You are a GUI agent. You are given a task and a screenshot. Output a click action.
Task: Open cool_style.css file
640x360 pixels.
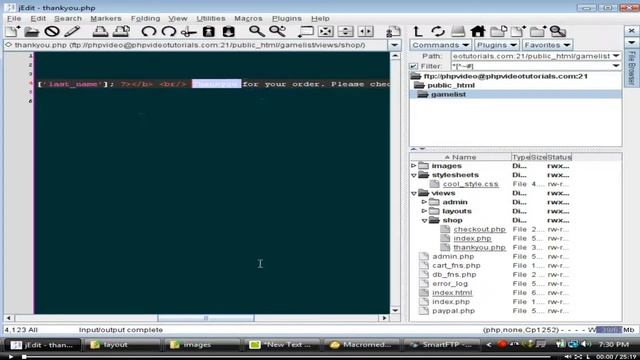click(x=470, y=184)
